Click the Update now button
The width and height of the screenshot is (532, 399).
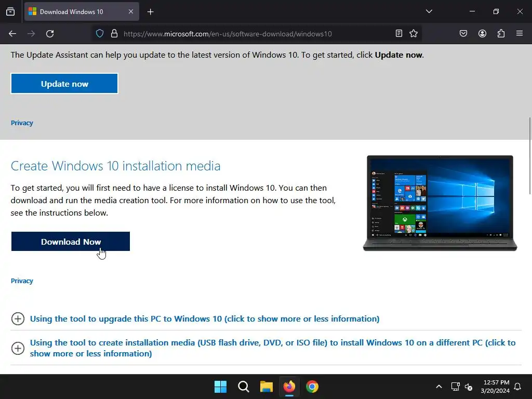click(64, 84)
